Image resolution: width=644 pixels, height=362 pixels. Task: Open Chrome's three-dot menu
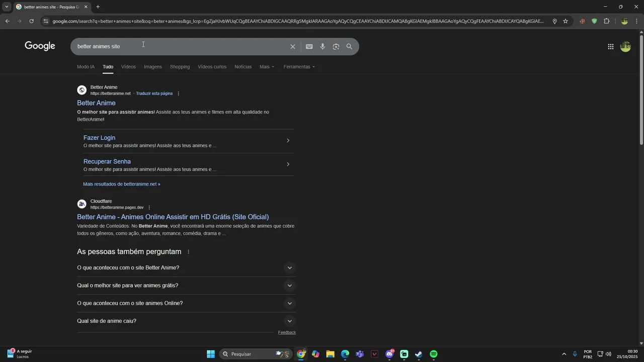tap(637, 21)
